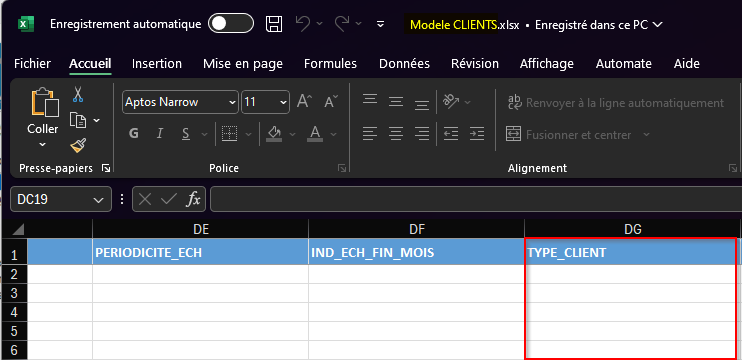Toggle the Enregistrement automatique switch
742x360 pixels.
pos(231,24)
